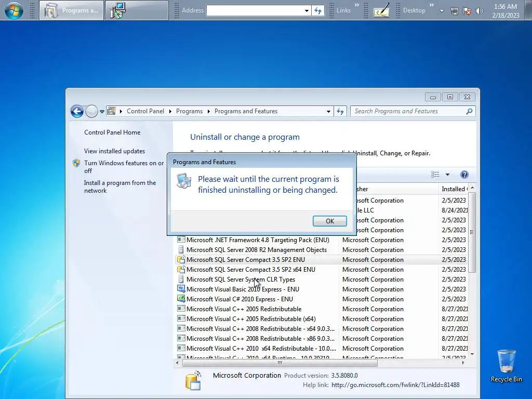Viewport: 532px width, 399px height.
Task: Click Control Panel in the breadcrumb
Action: point(145,111)
